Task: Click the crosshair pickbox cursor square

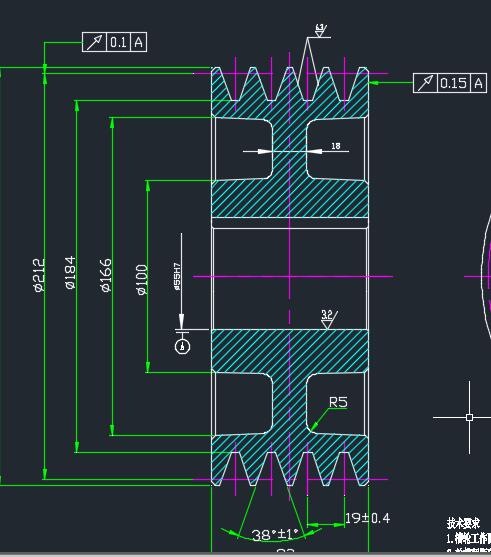Action: click(x=469, y=417)
